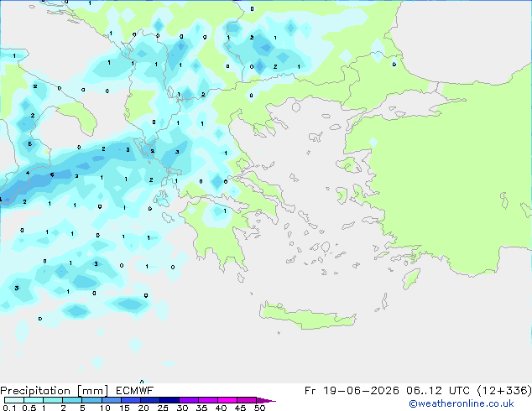Click the '0.5' legend scale label
Viewport: 532px width, 411px height.
coord(29,408)
